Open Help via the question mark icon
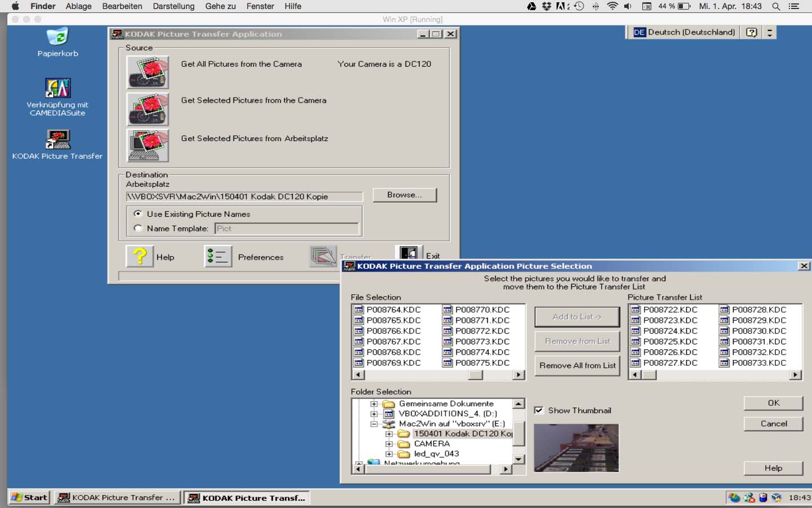 click(x=139, y=256)
